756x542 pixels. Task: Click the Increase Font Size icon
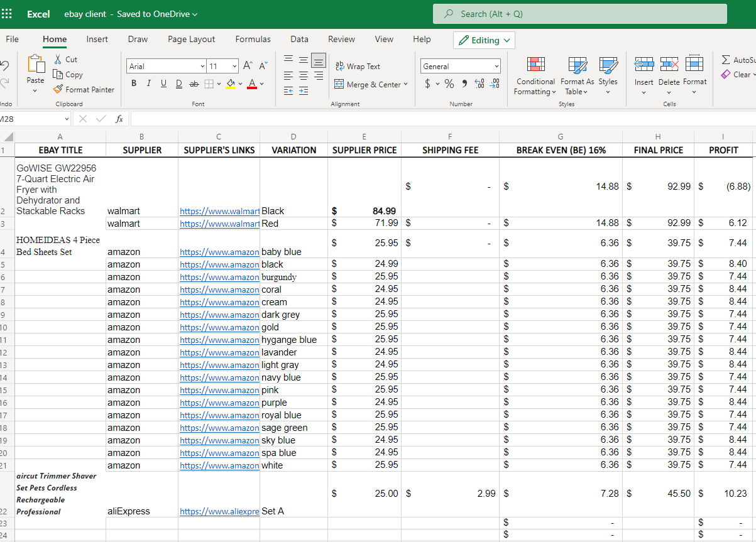tap(248, 66)
